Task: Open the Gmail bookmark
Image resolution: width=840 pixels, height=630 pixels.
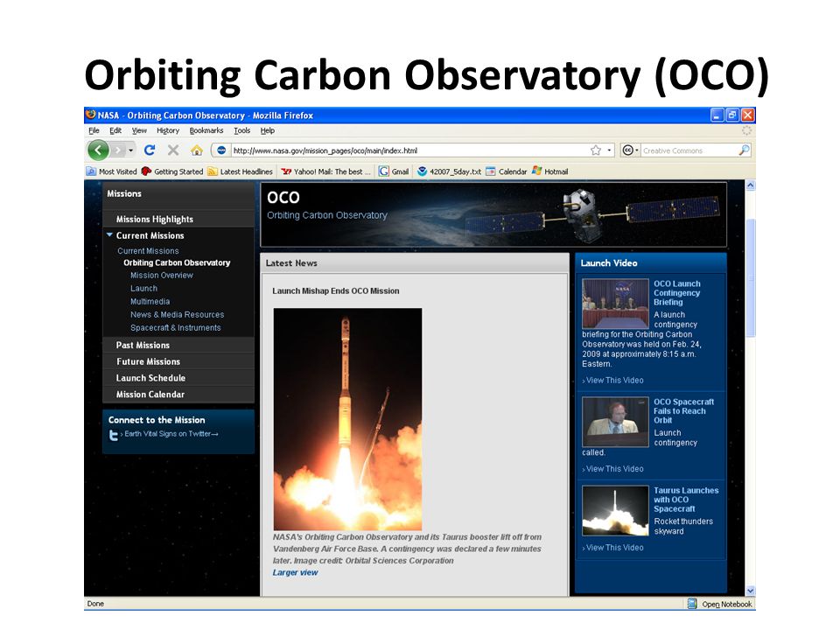Action: pos(394,171)
